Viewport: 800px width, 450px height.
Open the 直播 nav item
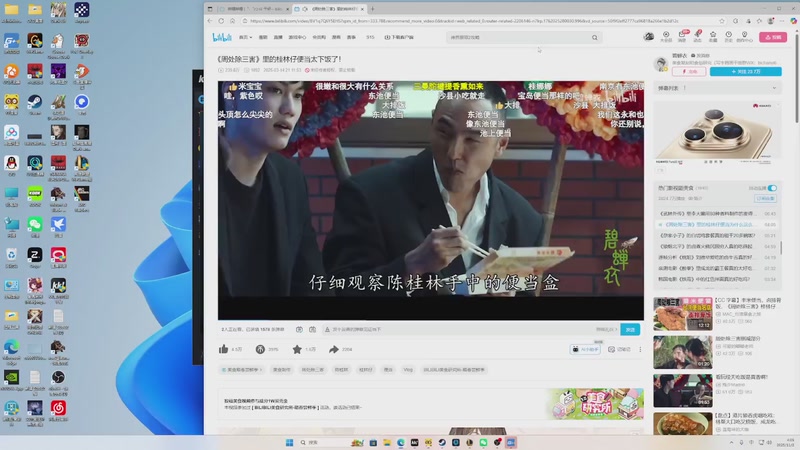pyautogui.click(x=278, y=37)
